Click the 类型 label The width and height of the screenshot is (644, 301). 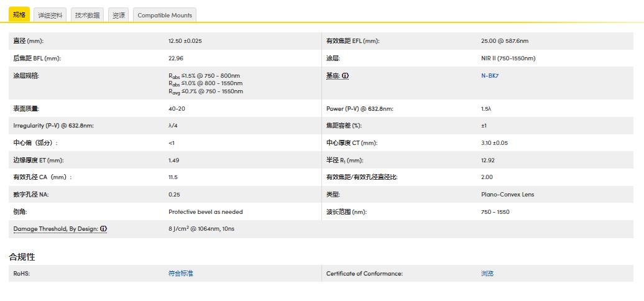tap(333, 195)
